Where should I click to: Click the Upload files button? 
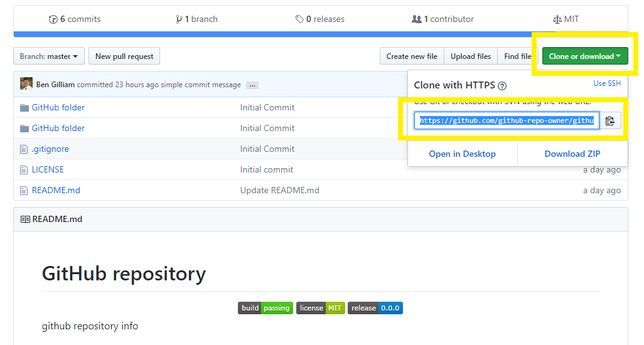[471, 56]
